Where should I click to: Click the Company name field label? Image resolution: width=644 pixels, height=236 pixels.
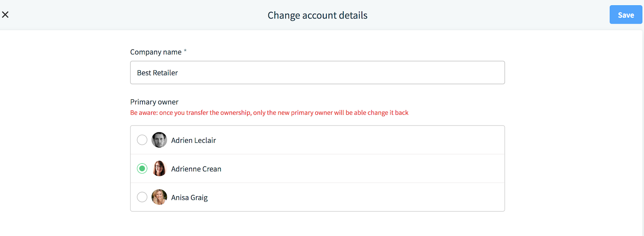156,52
